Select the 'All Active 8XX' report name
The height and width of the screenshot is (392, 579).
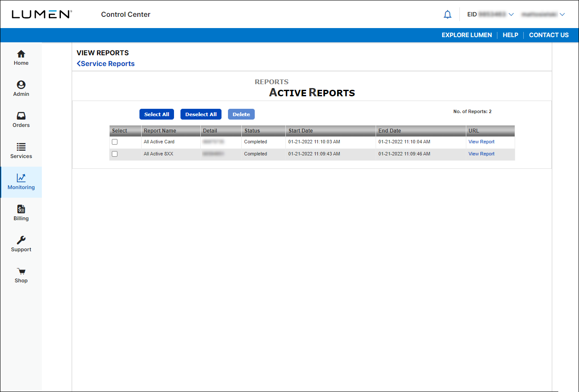(158, 154)
